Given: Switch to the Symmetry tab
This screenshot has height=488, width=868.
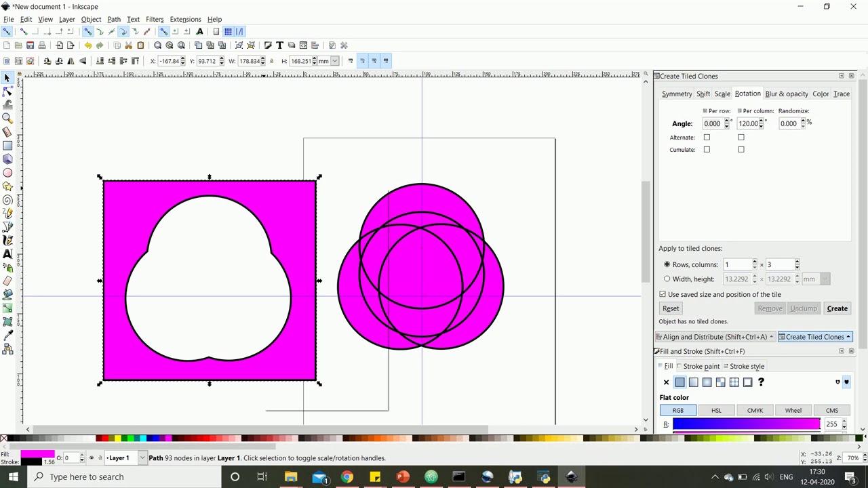Looking at the screenshot, I should coord(677,94).
